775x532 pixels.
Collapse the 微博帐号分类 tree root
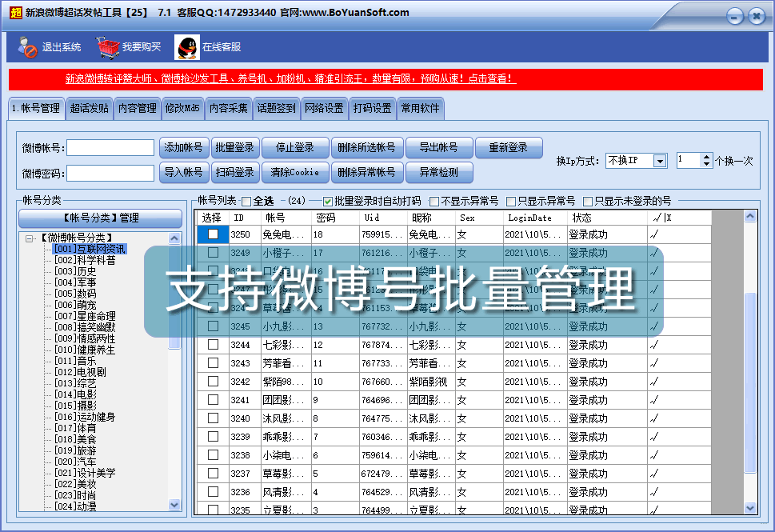click(x=29, y=238)
